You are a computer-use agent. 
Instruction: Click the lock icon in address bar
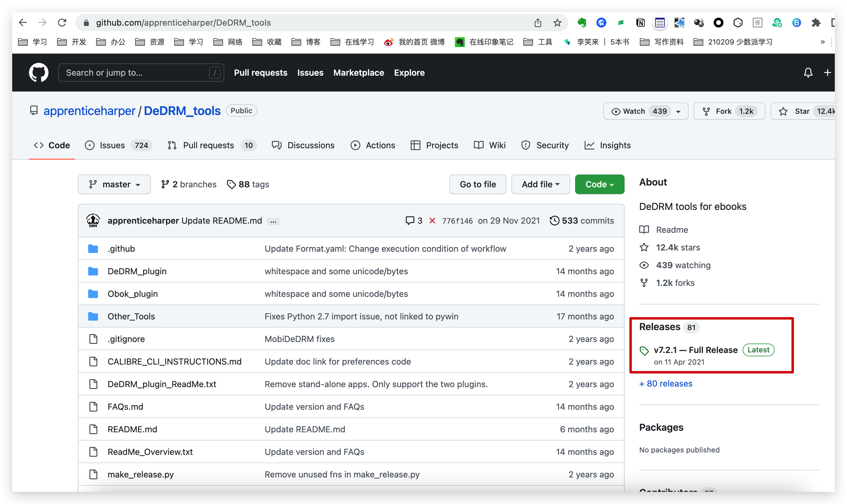coord(86,22)
